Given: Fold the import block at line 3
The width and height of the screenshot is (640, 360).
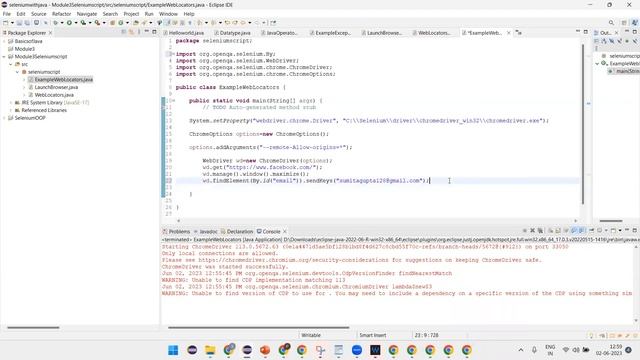Looking at the screenshot, I should click(x=173, y=54).
